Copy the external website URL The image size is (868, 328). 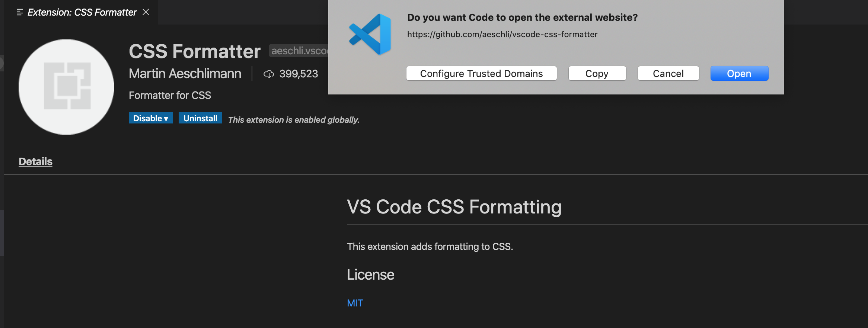coord(597,74)
